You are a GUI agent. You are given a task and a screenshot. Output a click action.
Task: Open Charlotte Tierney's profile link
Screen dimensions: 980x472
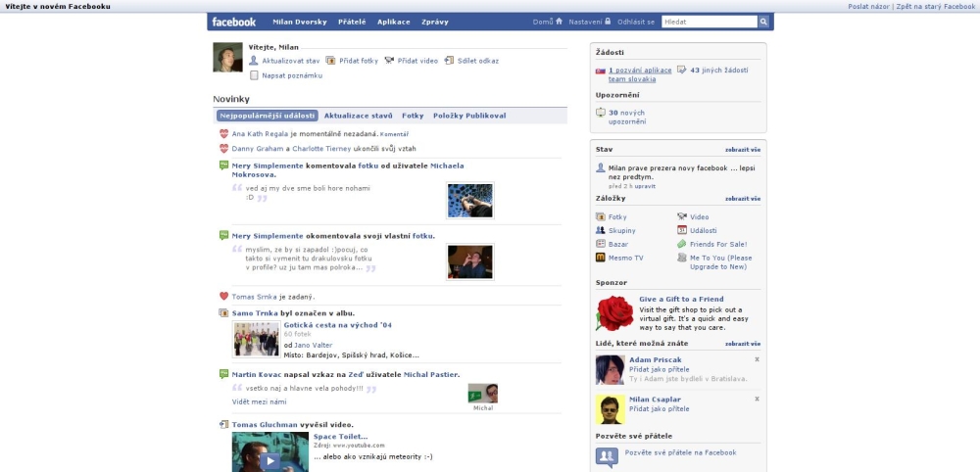coord(321,149)
